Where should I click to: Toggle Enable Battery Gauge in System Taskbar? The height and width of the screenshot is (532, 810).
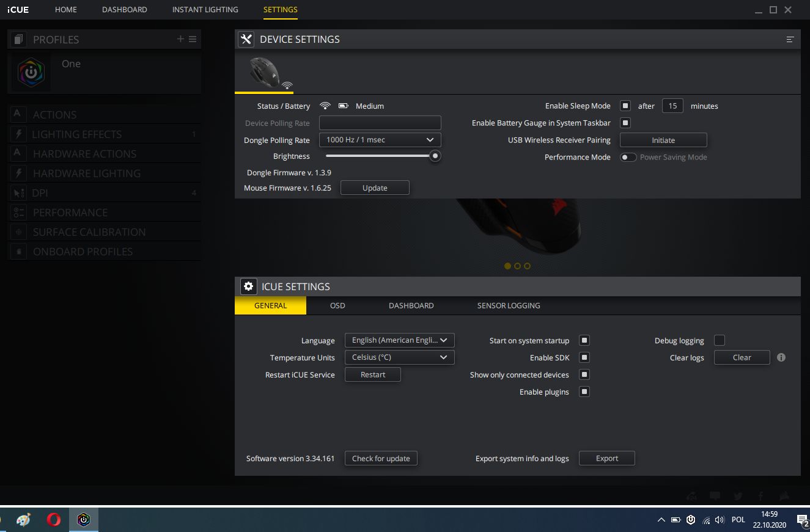coord(625,123)
